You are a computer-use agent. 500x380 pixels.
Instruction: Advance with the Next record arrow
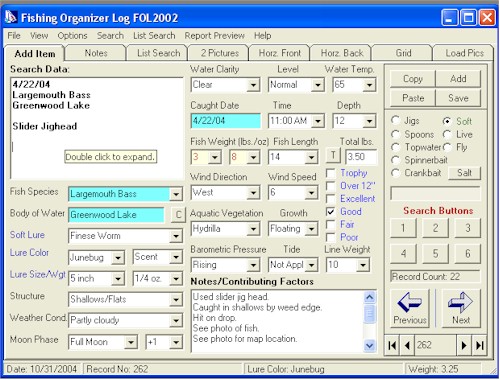[x=461, y=308]
